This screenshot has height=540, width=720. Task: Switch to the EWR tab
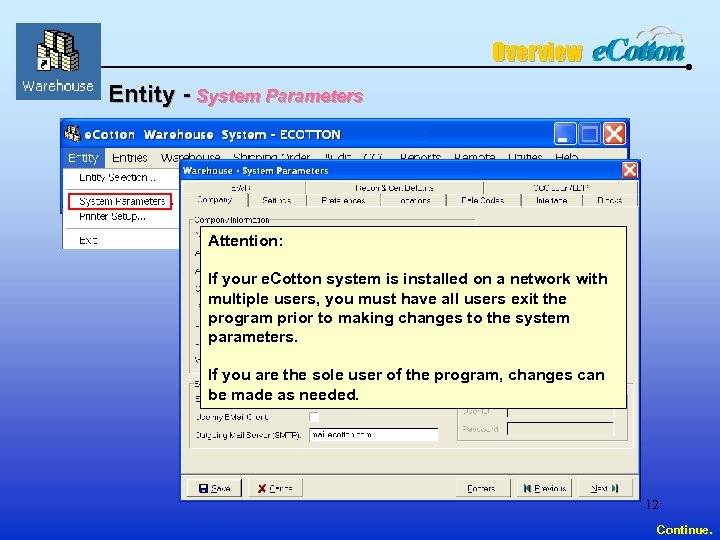pos(243,187)
